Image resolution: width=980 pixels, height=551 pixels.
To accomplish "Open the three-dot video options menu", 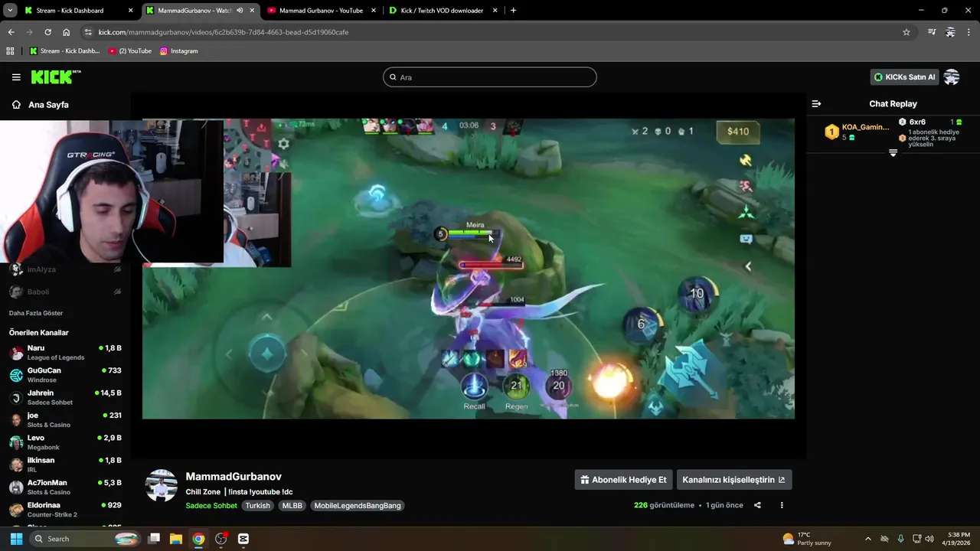I will click(782, 505).
